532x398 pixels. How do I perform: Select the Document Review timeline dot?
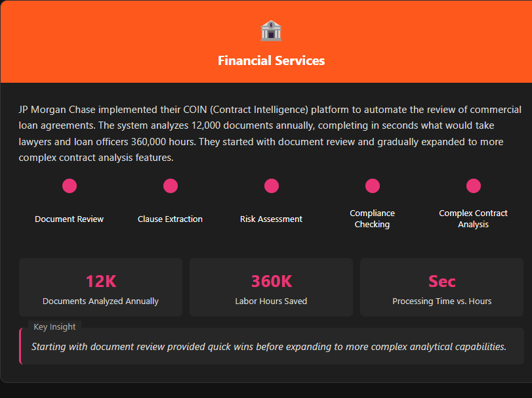tap(70, 186)
